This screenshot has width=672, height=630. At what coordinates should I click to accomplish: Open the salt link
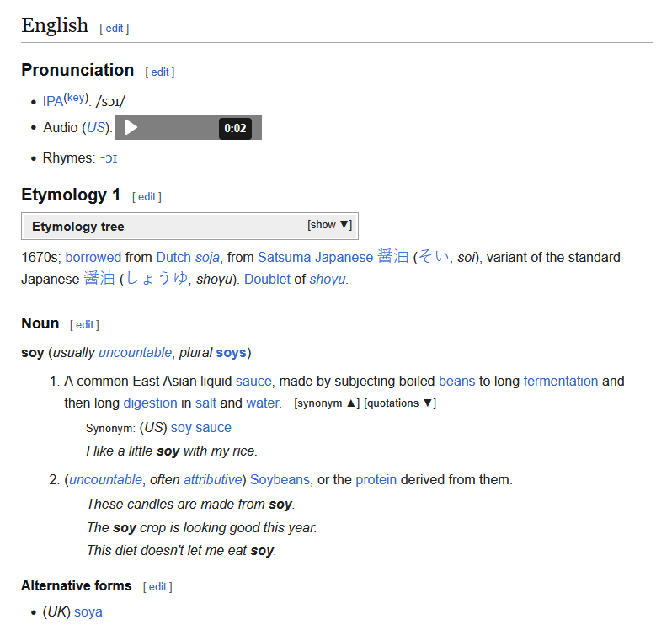pos(205,403)
